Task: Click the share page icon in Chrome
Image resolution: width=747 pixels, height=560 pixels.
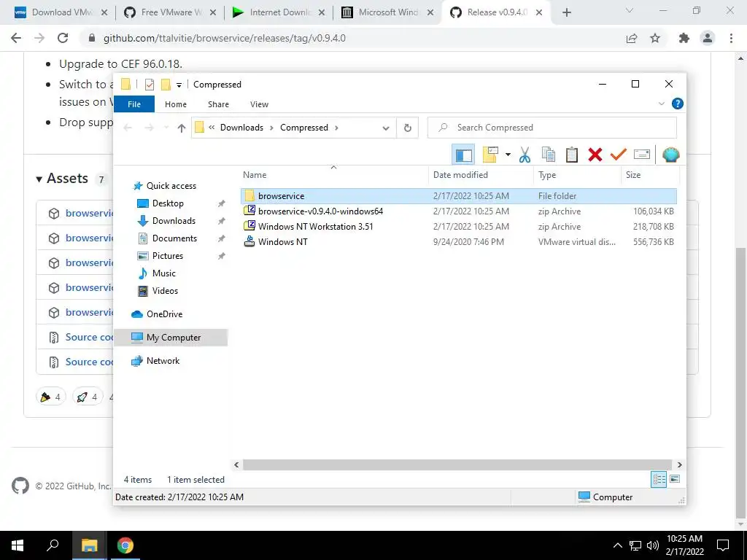Action: pyautogui.click(x=632, y=38)
